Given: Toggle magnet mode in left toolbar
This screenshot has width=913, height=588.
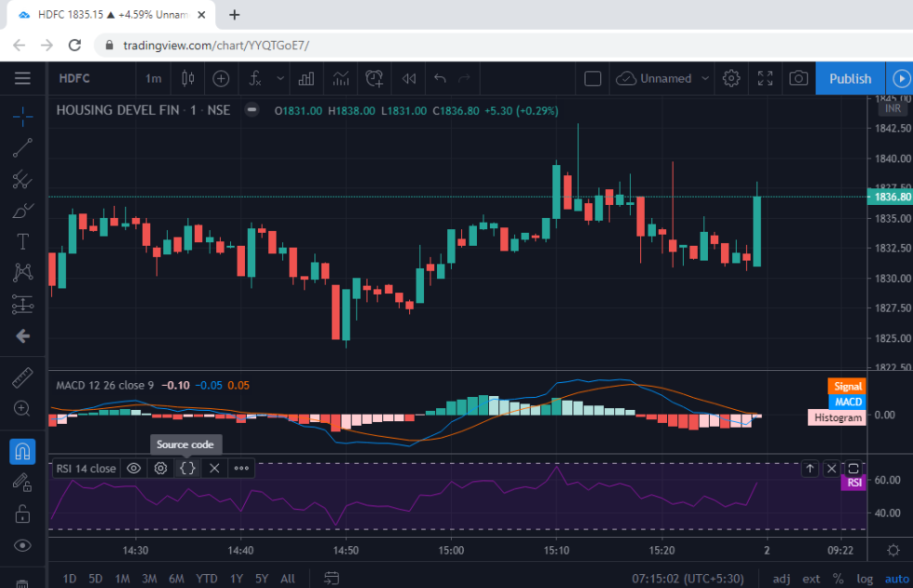Looking at the screenshot, I should tap(23, 451).
